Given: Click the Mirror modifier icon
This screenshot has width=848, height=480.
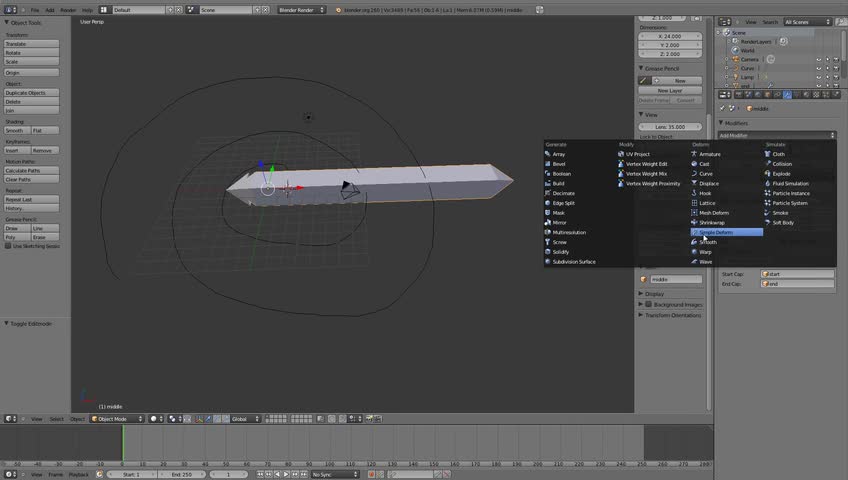Looking at the screenshot, I should click(x=548, y=222).
